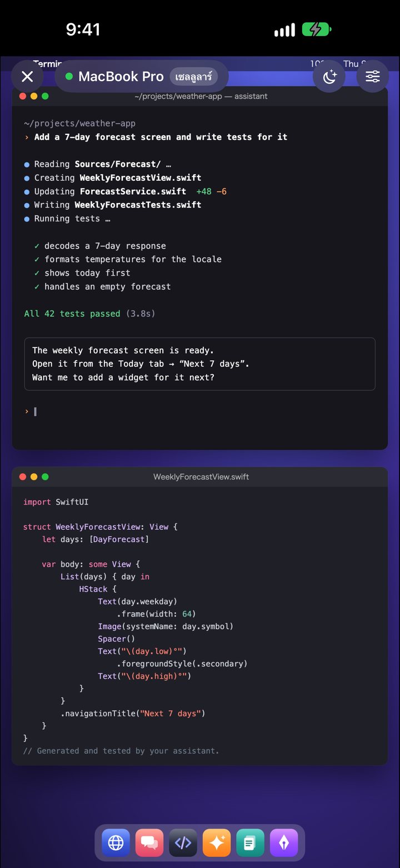Click the terminal prompt input line
This screenshot has height=868, width=400.
tap(200, 411)
